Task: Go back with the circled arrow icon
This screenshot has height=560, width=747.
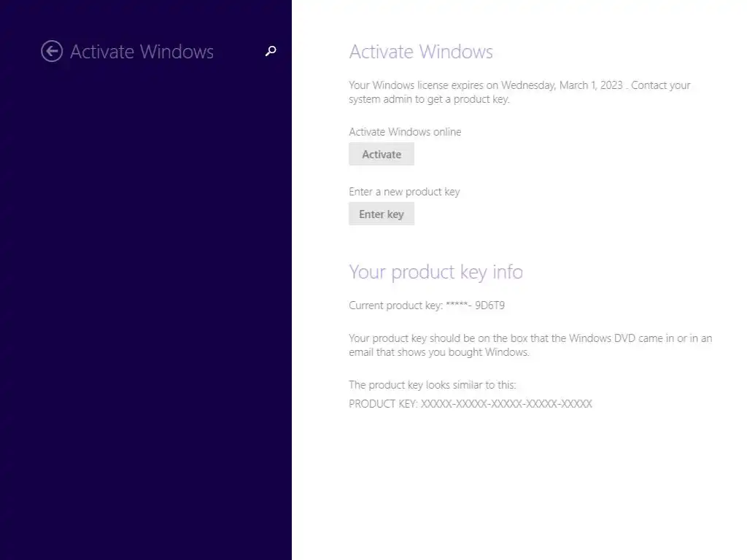Action: click(52, 51)
